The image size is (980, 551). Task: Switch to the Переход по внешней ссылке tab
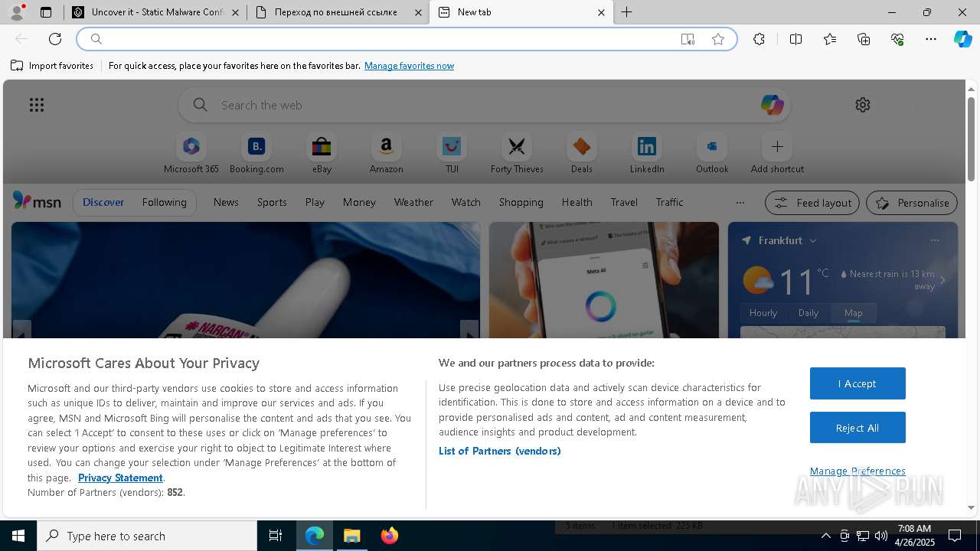point(338,12)
